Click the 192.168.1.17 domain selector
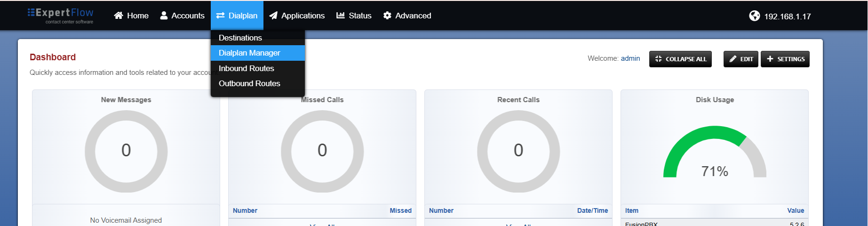 780,16
